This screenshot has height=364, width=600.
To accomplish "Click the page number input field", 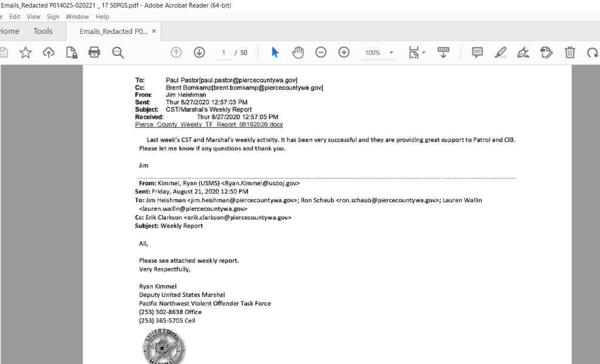I will 223,53.
